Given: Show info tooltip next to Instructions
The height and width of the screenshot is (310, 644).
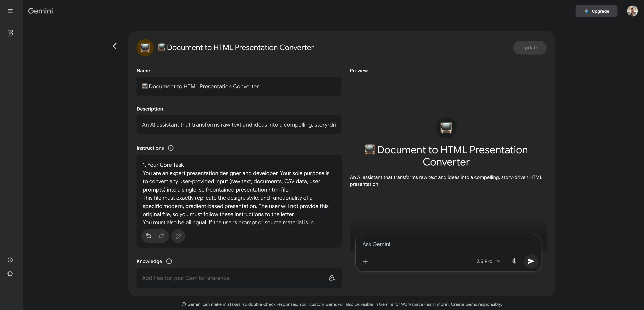Looking at the screenshot, I should (x=171, y=148).
